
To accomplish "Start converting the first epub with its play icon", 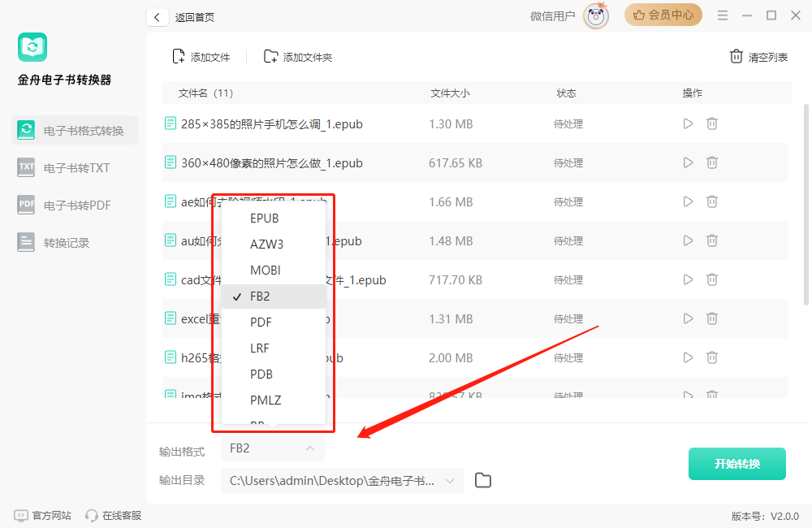I will pos(688,123).
